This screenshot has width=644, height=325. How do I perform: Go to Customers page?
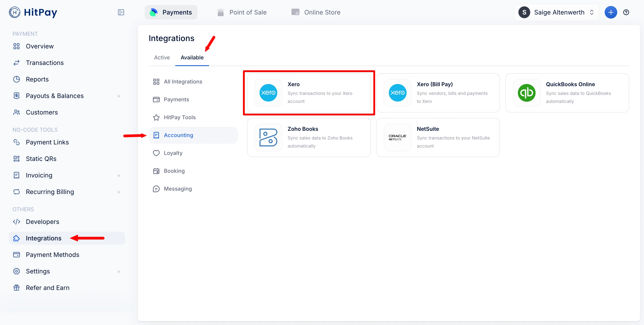67,112
